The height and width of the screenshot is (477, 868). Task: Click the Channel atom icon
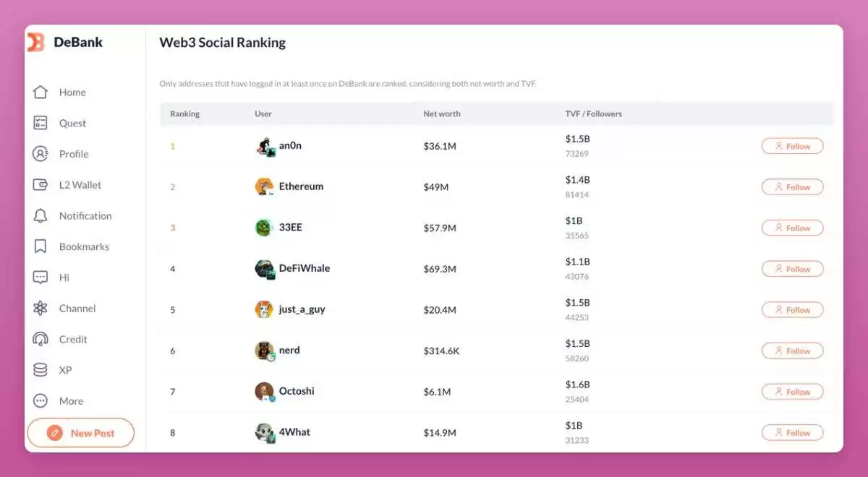(x=41, y=309)
